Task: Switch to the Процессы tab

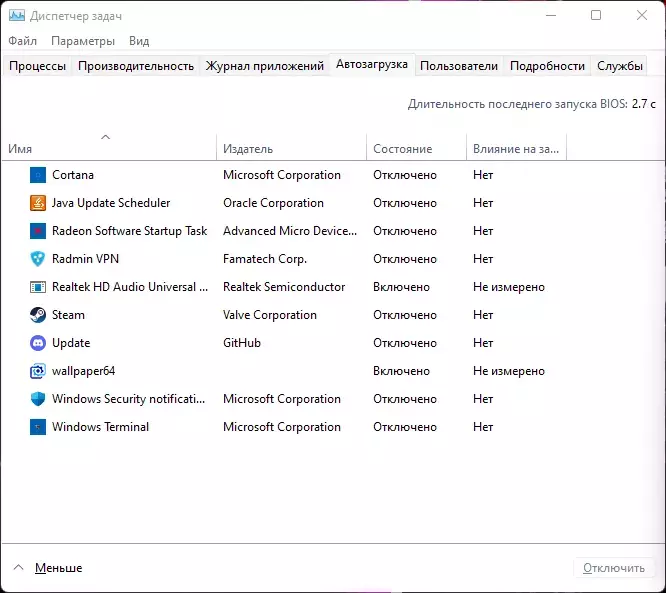Action: (x=37, y=66)
